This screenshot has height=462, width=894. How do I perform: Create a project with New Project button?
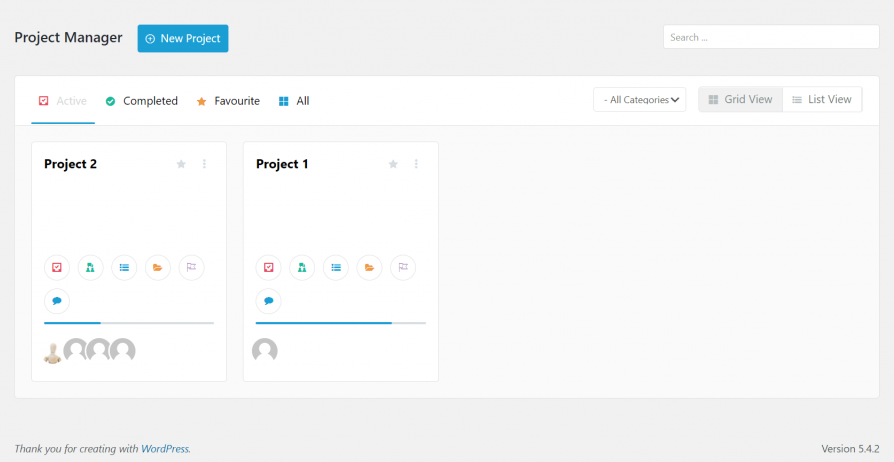tap(183, 39)
